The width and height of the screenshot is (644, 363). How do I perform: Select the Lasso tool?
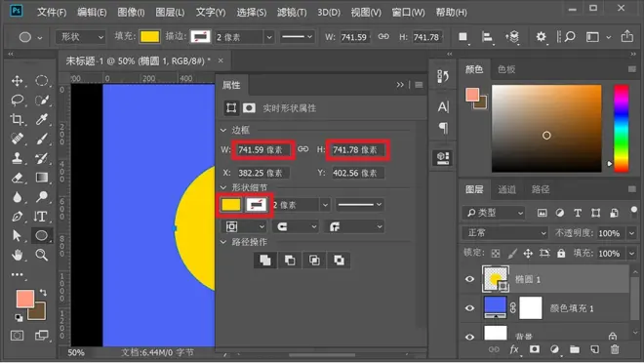coord(18,101)
